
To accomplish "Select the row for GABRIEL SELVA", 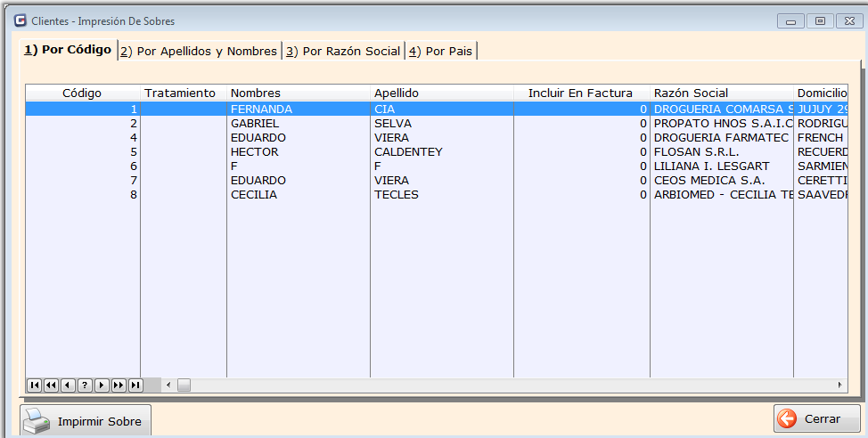I will [x=267, y=124].
